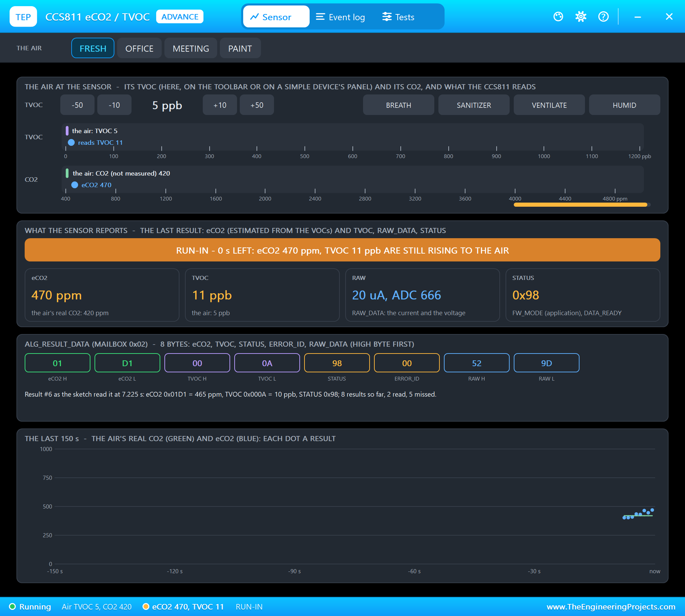The image size is (685, 616).
Task: Select the STATUS byte 98
Action: 337,363
